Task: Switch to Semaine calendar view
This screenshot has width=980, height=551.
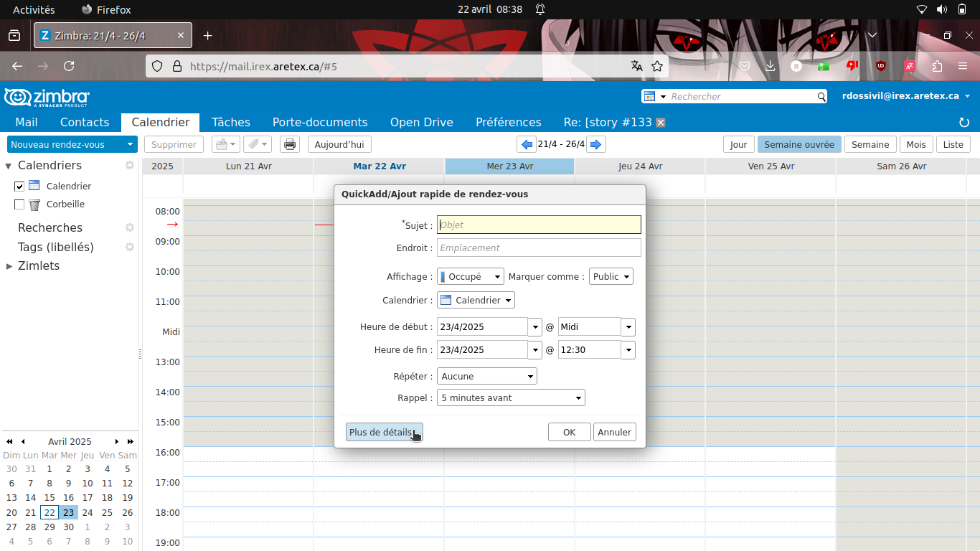Action: 870,144
